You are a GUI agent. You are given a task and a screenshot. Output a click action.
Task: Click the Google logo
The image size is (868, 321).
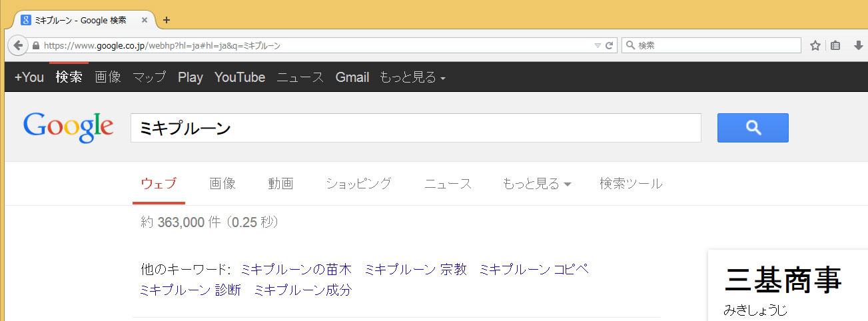click(68, 127)
